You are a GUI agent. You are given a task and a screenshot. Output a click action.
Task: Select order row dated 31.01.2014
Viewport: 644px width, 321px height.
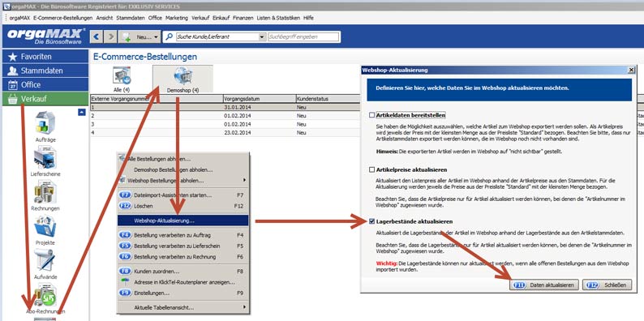click(x=225, y=107)
